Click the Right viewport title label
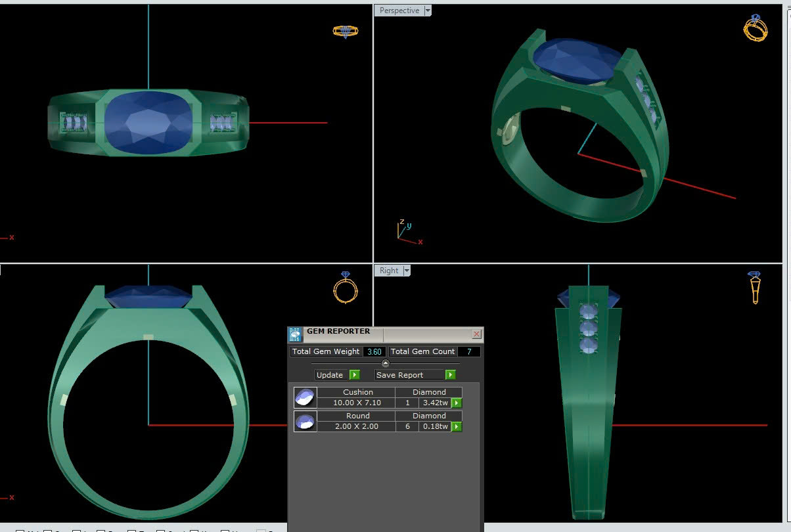791x532 pixels. point(388,271)
